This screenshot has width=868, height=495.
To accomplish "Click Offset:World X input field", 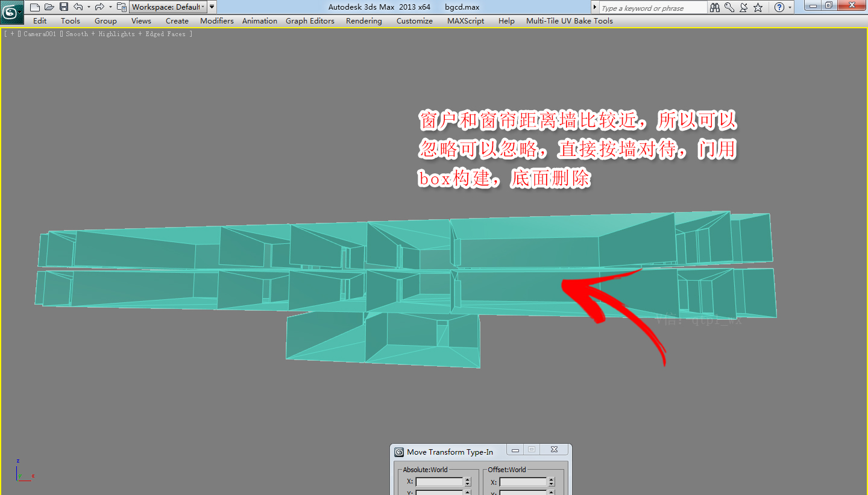I will point(523,482).
